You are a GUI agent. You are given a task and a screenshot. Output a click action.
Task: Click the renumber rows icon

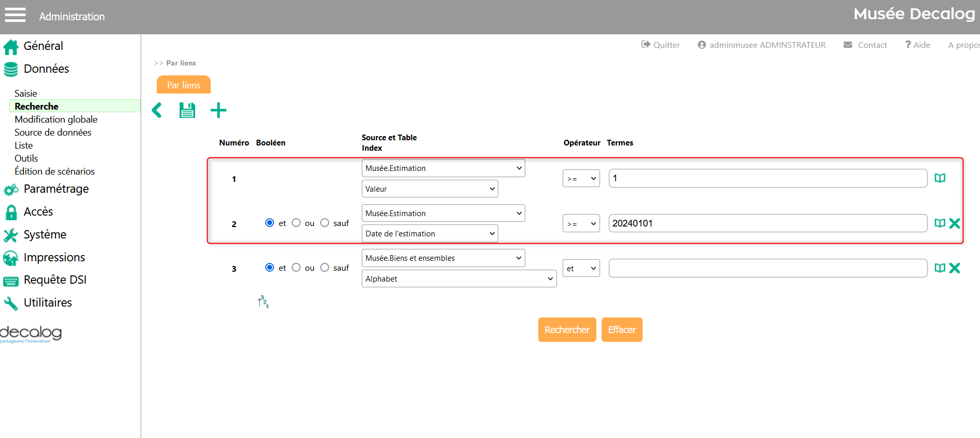tap(263, 302)
